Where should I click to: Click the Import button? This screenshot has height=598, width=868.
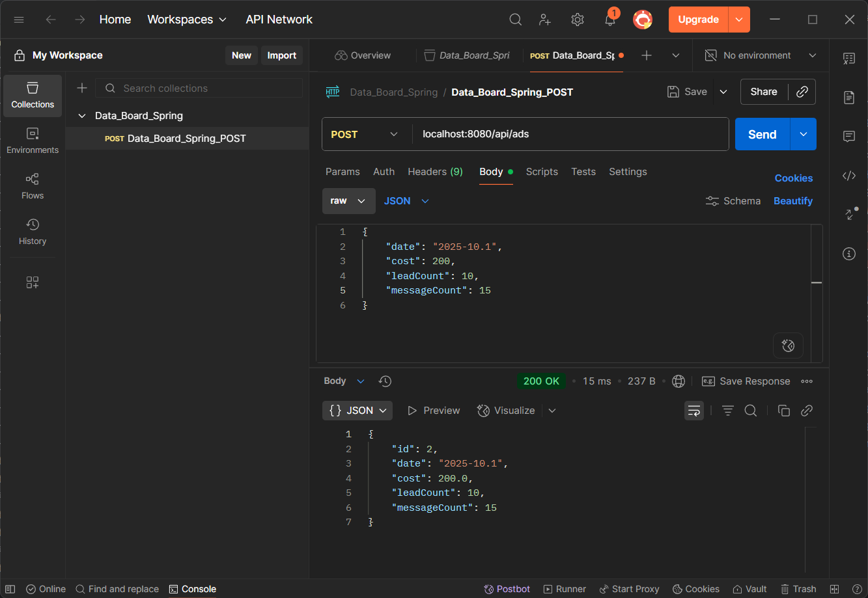pos(282,55)
